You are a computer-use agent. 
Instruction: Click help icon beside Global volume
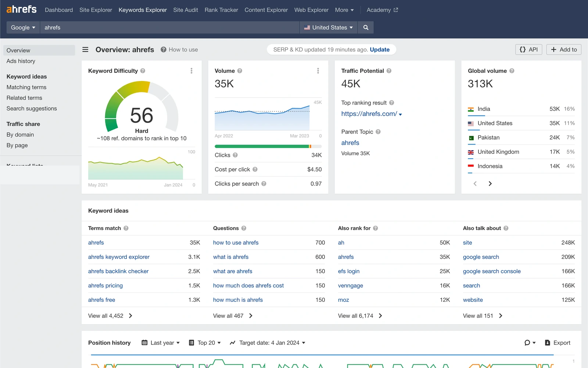click(512, 71)
